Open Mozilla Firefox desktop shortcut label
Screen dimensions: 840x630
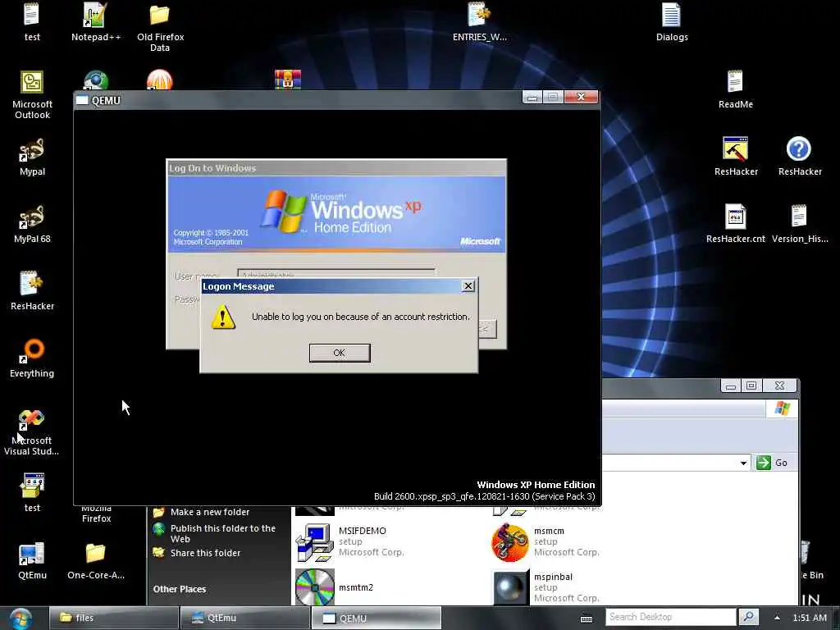(97, 514)
